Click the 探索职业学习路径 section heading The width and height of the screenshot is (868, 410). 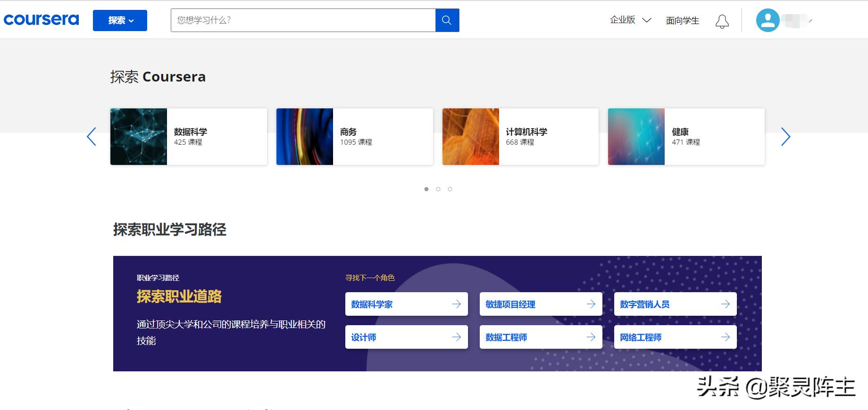170,230
